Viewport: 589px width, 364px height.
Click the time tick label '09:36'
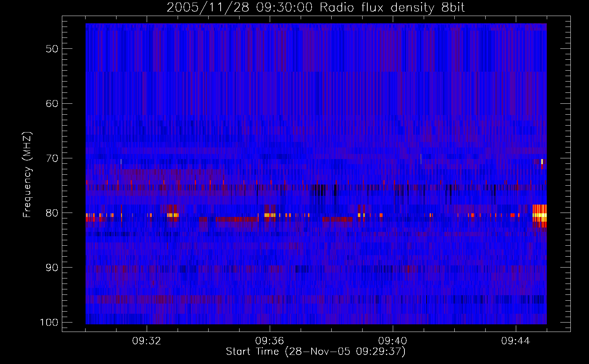270,341
